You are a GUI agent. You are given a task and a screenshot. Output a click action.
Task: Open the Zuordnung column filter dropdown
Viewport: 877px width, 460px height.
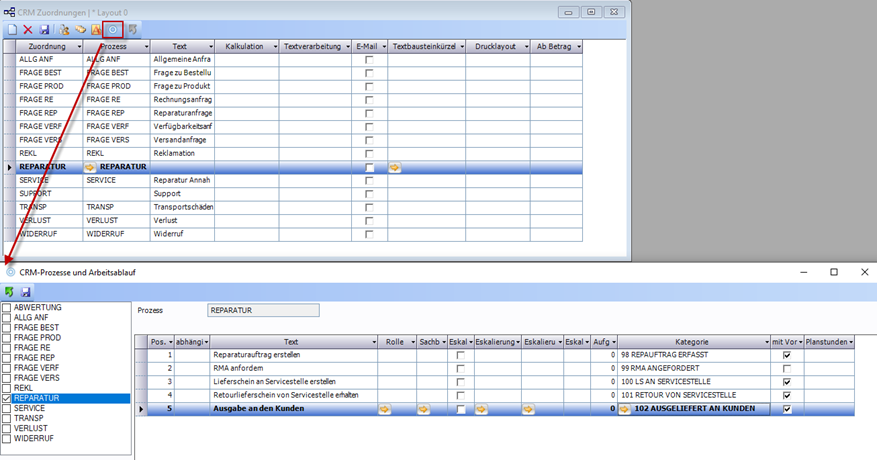click(x=77, y=47)
